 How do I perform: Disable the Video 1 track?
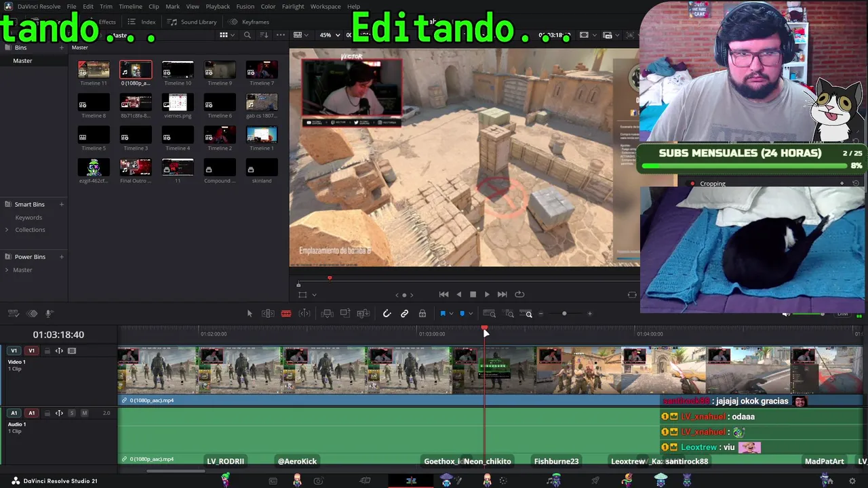tap(72, 351)
